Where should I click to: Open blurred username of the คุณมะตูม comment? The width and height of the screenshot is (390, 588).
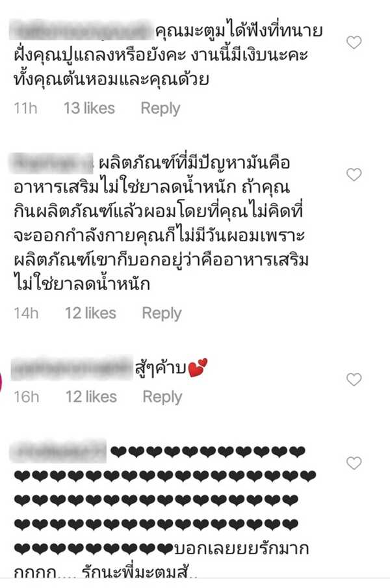81,31
